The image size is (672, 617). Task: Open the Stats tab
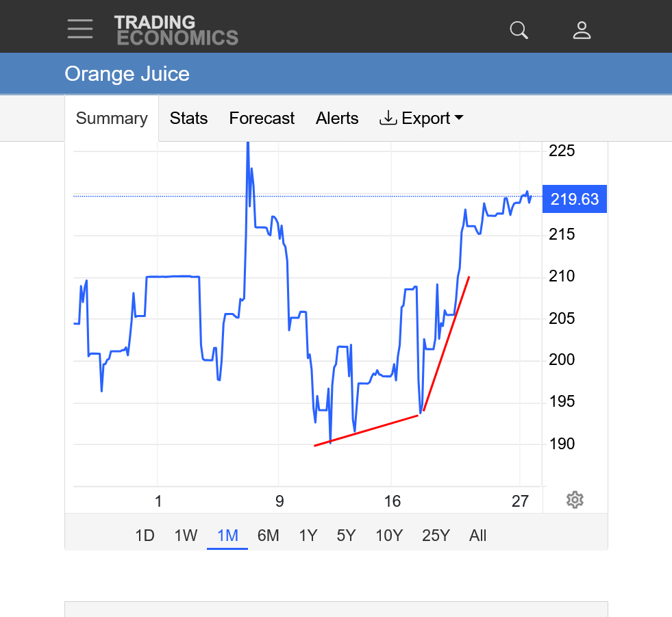pyautogui.click(x=188, y=118)
